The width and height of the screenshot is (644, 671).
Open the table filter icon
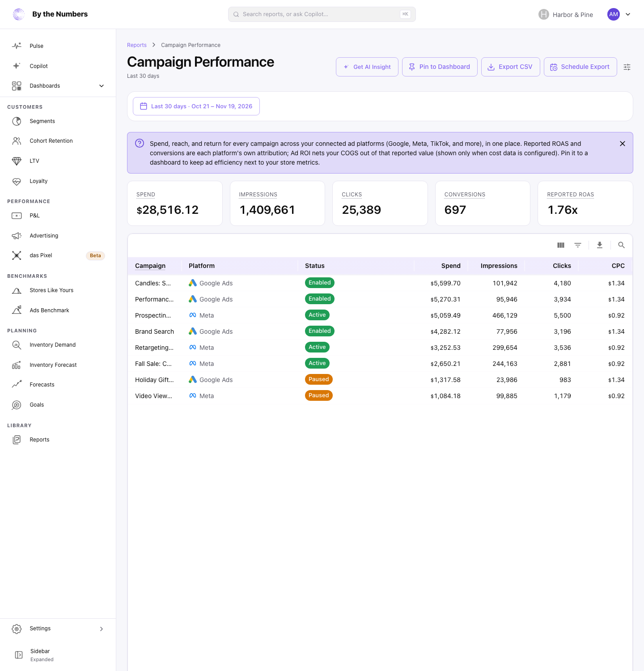tap(578, 245)
